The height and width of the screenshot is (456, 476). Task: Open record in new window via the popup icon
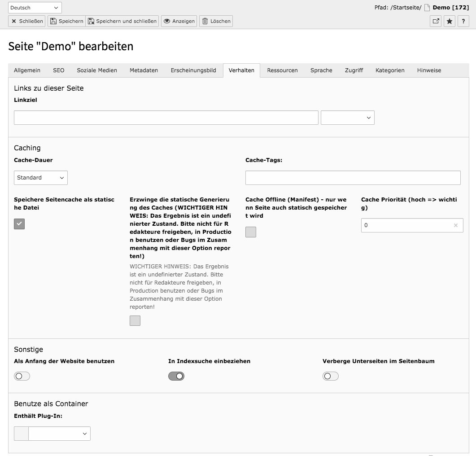coord(435,21)
